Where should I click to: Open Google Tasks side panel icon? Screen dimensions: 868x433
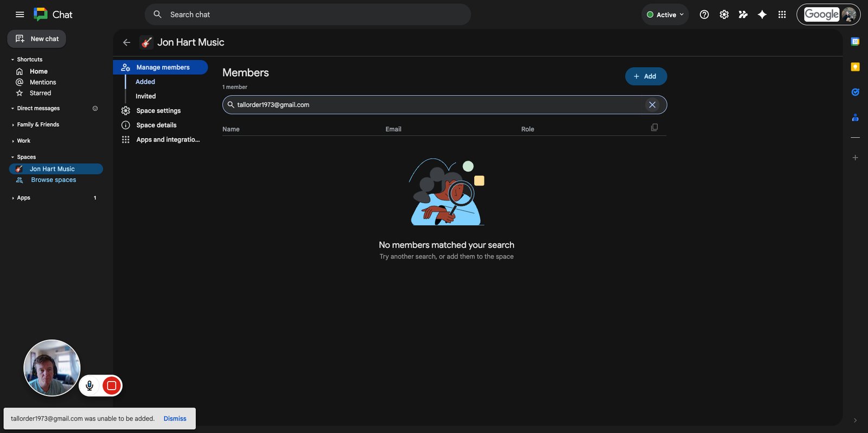pyautogui.click(x=855, y=92)
